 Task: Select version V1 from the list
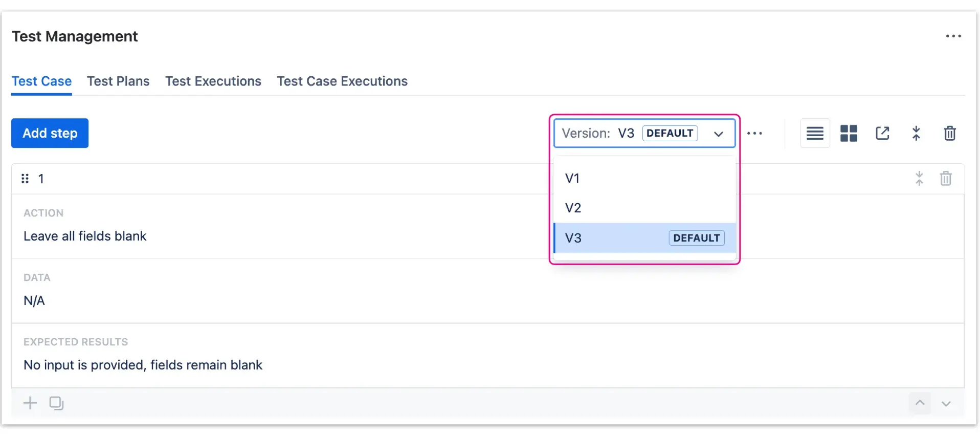[x=572, y=178]
